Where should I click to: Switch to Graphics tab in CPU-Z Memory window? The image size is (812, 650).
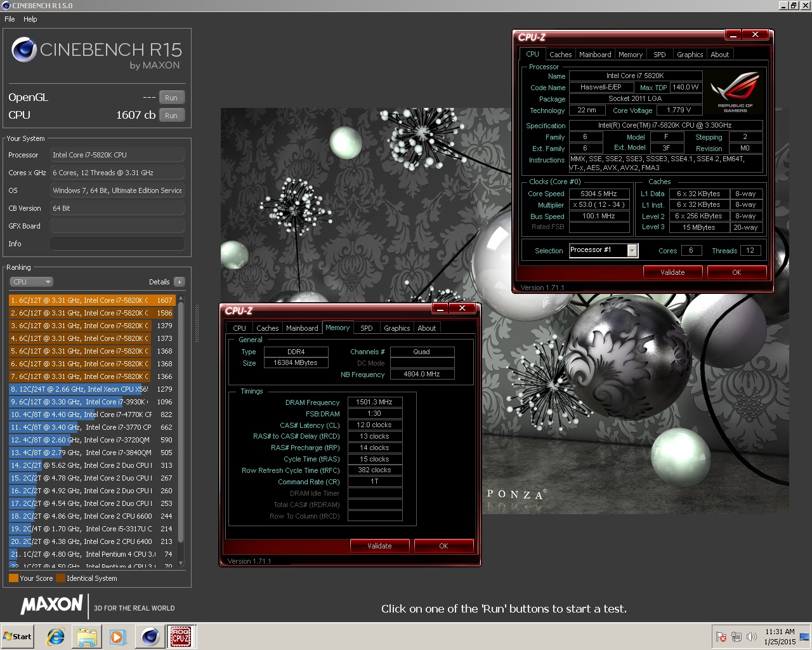point(396,328)
